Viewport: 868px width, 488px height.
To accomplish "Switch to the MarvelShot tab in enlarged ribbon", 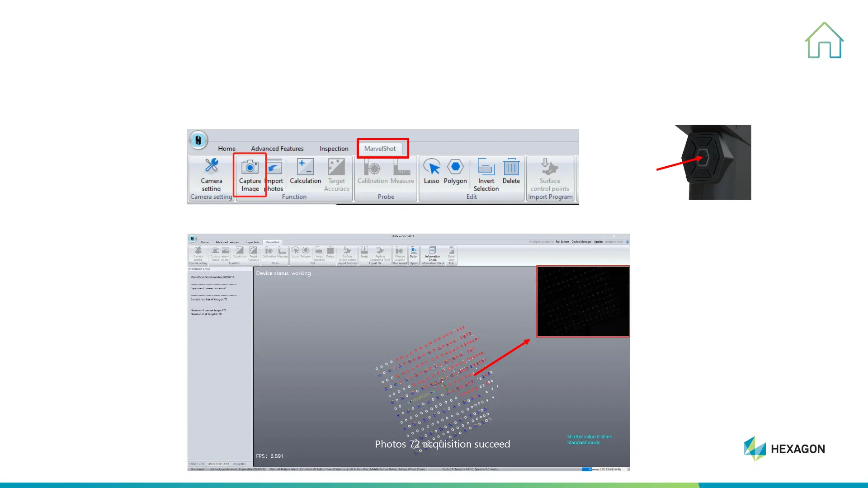I will [380, 149].
